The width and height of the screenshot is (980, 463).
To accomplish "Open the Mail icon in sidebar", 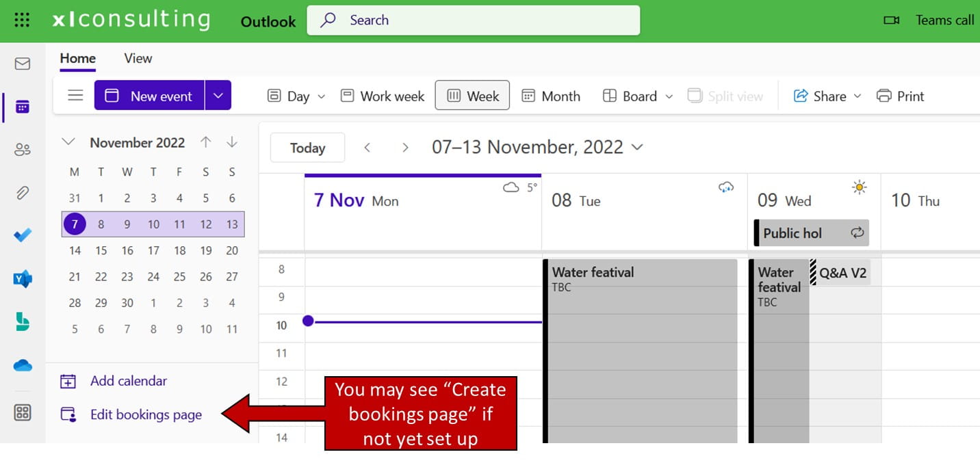I will point(23,64).
